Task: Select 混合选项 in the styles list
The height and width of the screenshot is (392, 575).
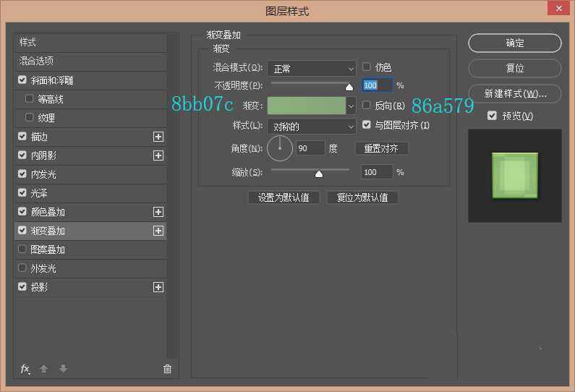Action: click(x=36, y=61)
